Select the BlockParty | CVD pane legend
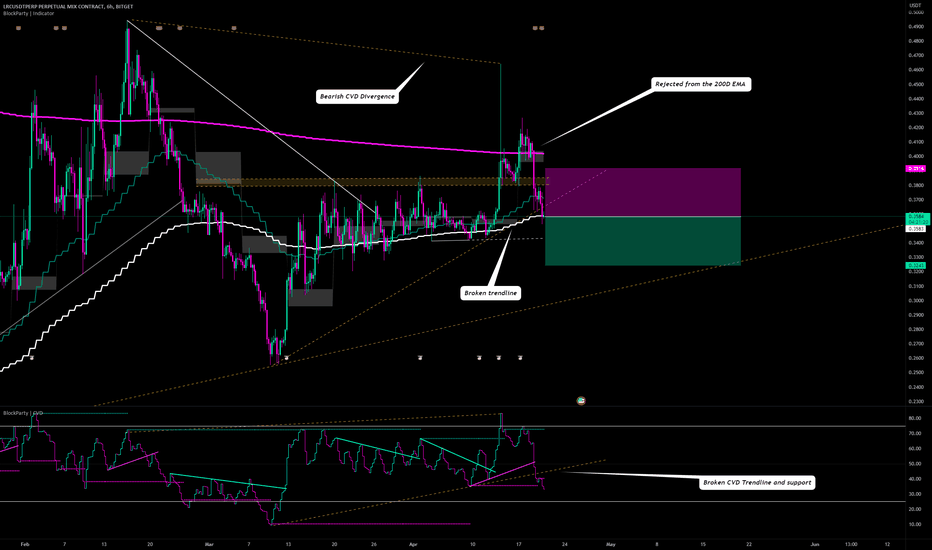Image resolution: width=932 pixels, height=550 pixels. pos(23,413)
